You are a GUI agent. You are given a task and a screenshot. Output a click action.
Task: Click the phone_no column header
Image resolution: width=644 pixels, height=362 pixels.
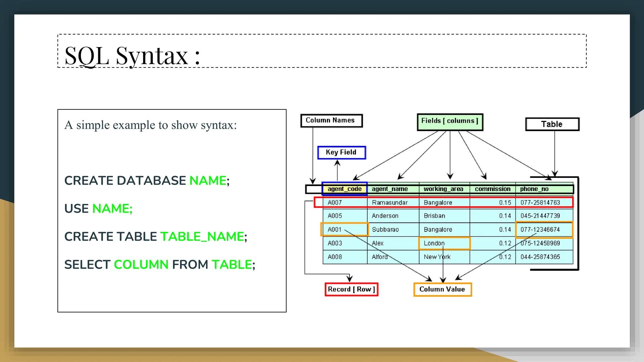point(534,189)
